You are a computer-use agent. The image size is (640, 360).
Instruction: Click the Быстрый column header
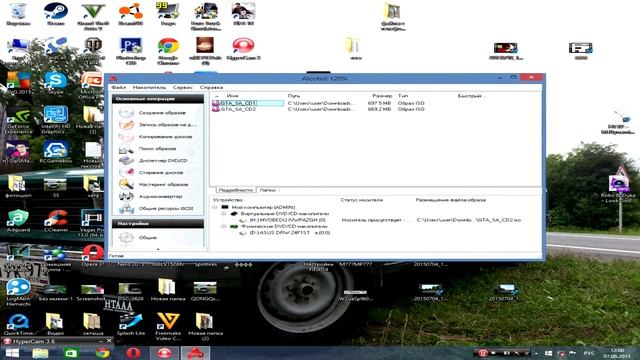[x=470, y=96]
